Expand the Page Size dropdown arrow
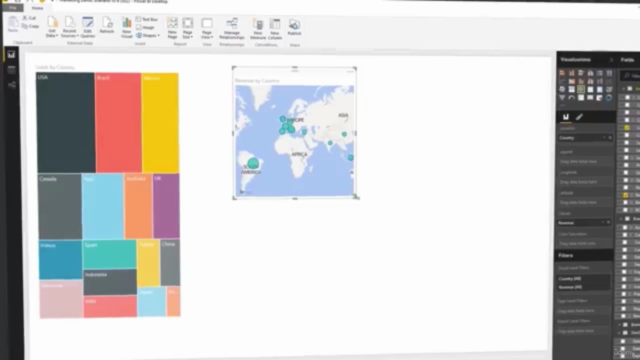Viewport: 640px width, 360px height. pyautogui.click(x=192, y=37)
